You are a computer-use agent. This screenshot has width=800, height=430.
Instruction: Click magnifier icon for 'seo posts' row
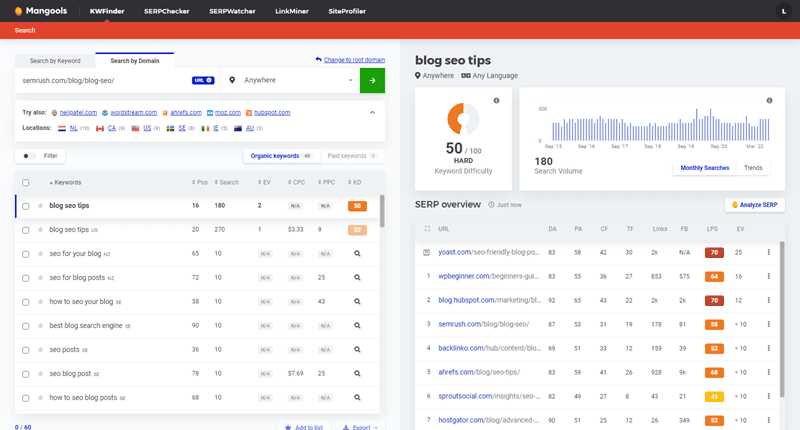click(357, 350)
